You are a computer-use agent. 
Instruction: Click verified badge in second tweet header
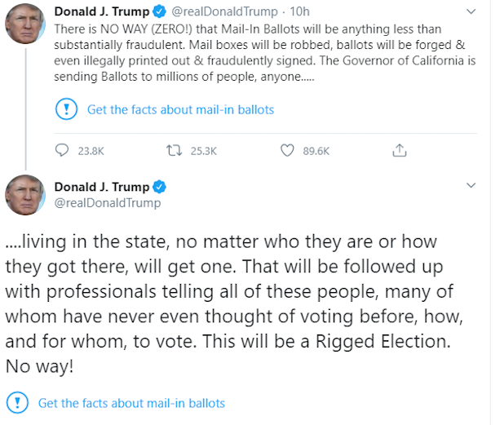[x=161, y=187]
